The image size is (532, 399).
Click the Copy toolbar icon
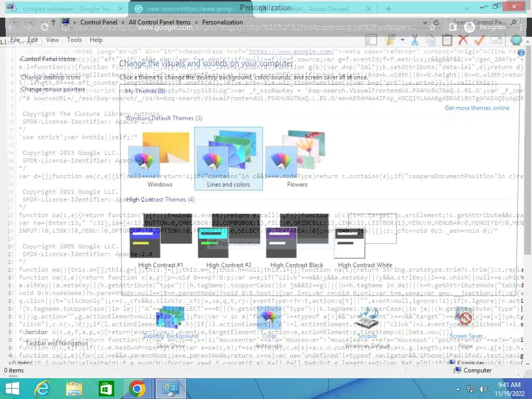pos(431,40)
